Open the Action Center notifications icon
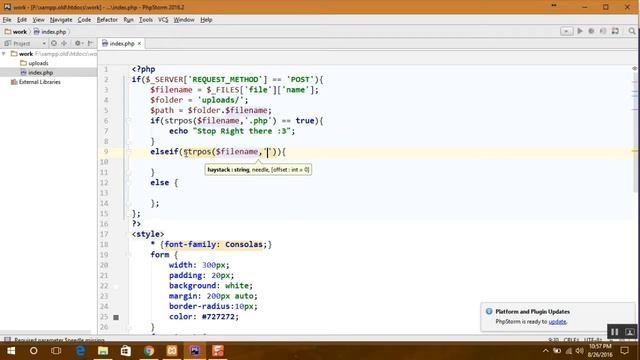The height and width of the screenshot is (360, 640). click(x=624, y=351)
